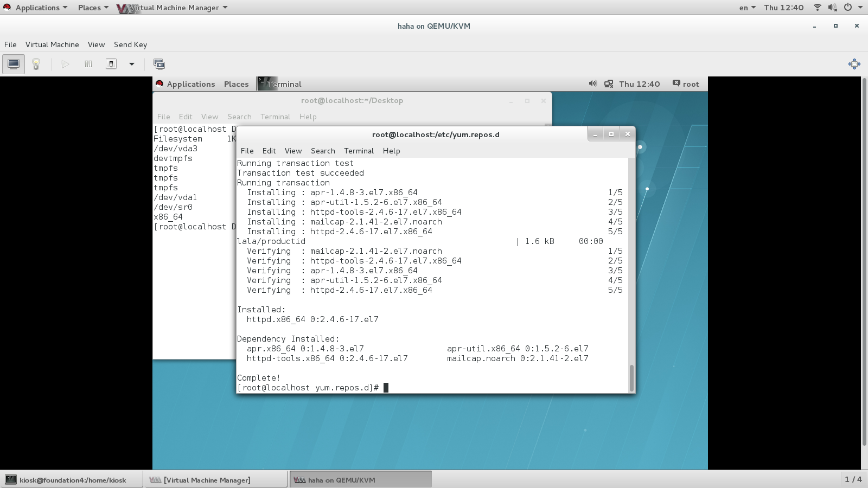Open the manage VM snapshots icon
This screenshot has height=488, width=868.
click(159, 64)
